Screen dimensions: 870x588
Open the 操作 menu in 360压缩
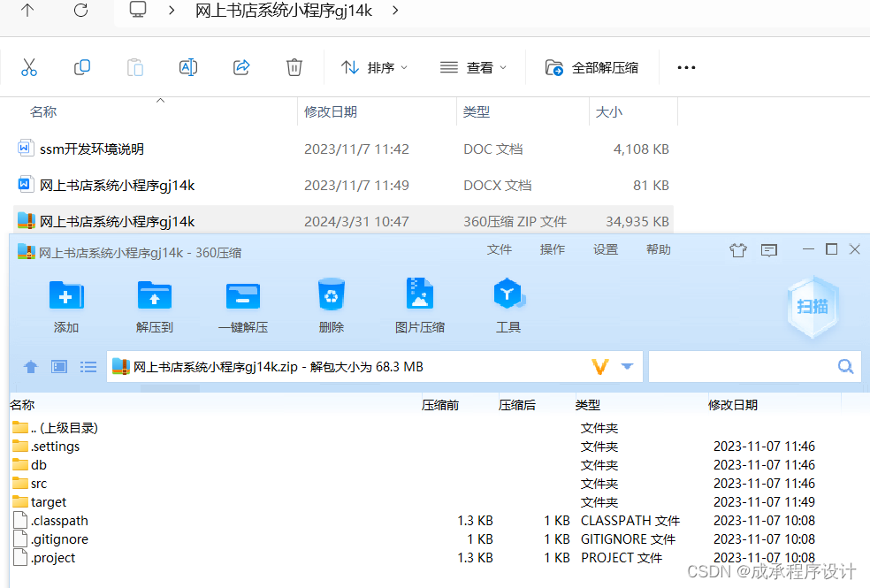tap(553, 249)
